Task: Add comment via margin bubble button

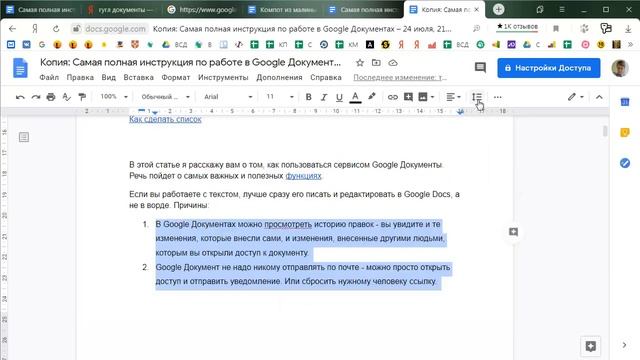Action: pos(513,232)
